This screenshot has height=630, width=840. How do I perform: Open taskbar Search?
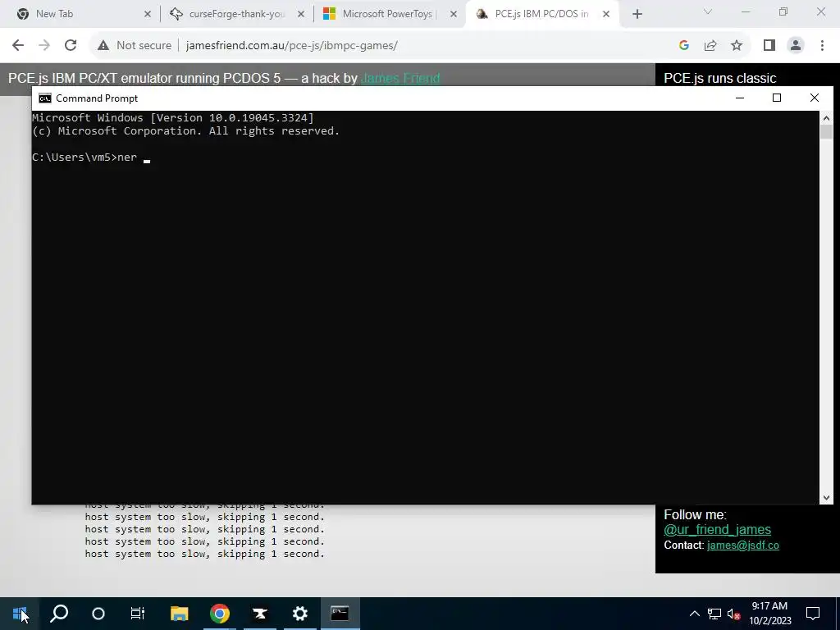[59, 614]
